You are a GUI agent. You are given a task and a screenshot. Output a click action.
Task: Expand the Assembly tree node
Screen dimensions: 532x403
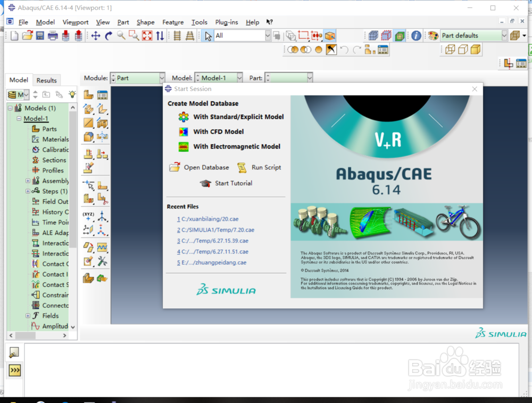pos(27,180)
